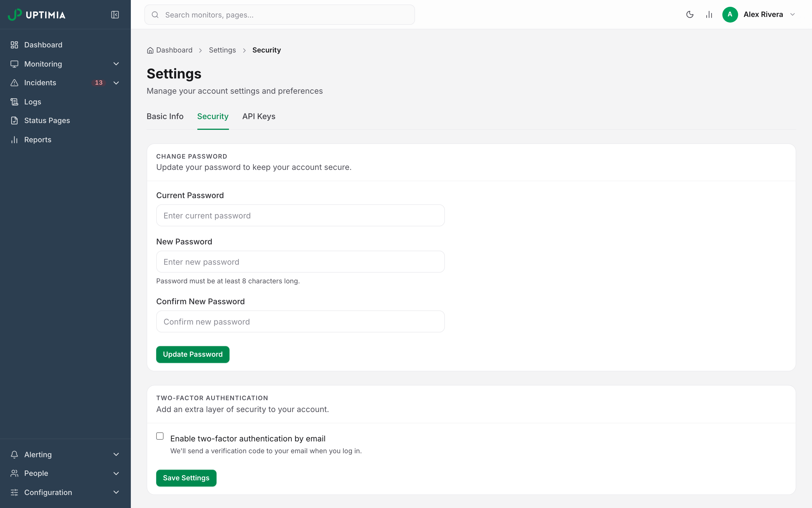
Task: Switch to the API Keys tab
Action: [259, 116]
